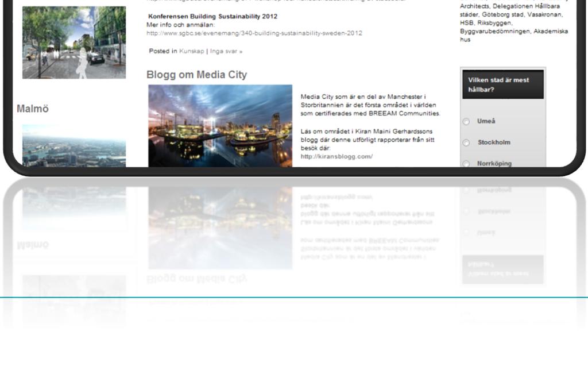
Task: Click the text Mer info och anmälan
Action: tap(180, 25)
